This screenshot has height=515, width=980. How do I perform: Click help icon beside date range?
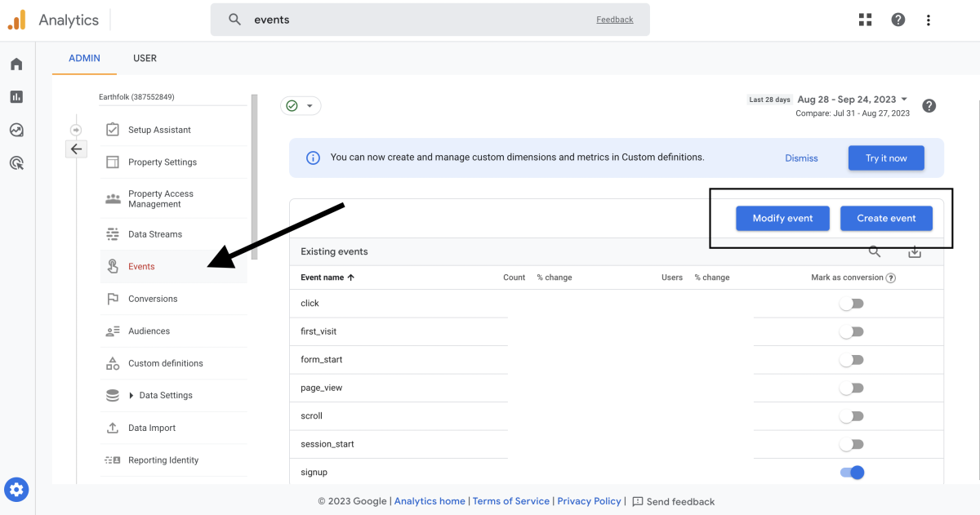pyautogui.click(x=929, y=106)
